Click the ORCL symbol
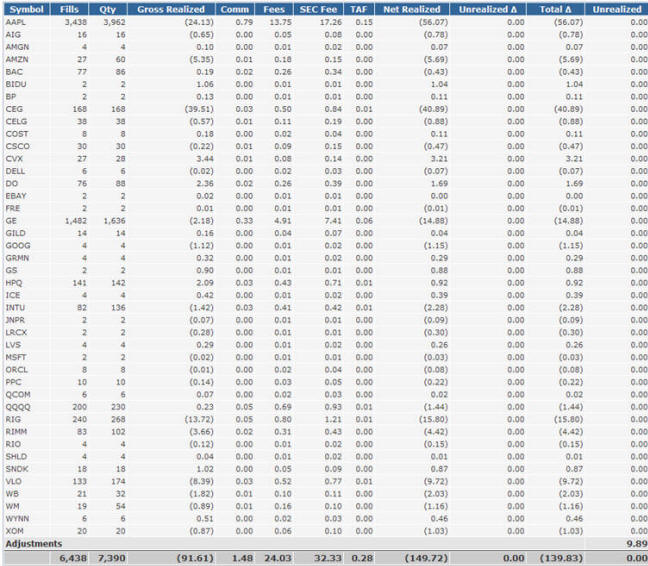 point(16,370)
